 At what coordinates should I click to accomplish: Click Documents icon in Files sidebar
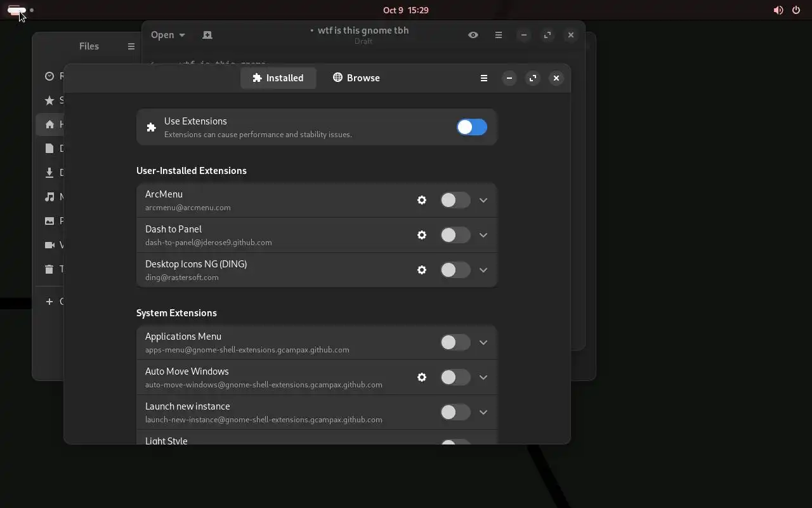pos(49,149)
